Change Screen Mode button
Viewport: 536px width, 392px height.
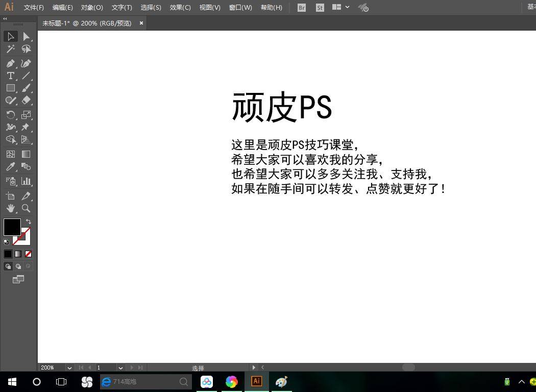18,280
